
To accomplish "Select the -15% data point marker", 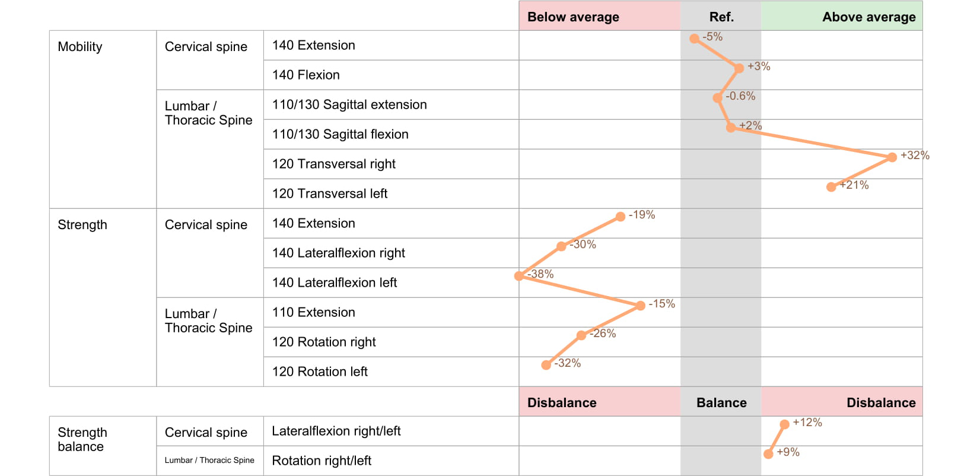I will pyautogui.click(x=640, y=306).
